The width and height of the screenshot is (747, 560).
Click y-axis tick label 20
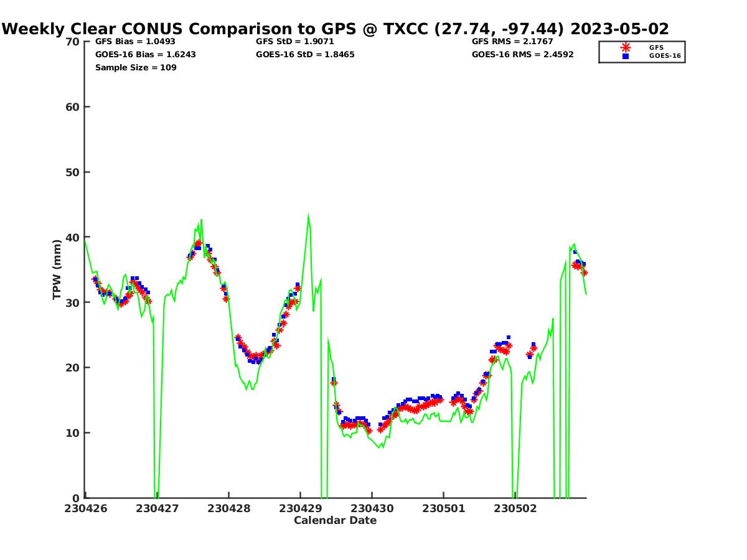[x=73, y=368]
